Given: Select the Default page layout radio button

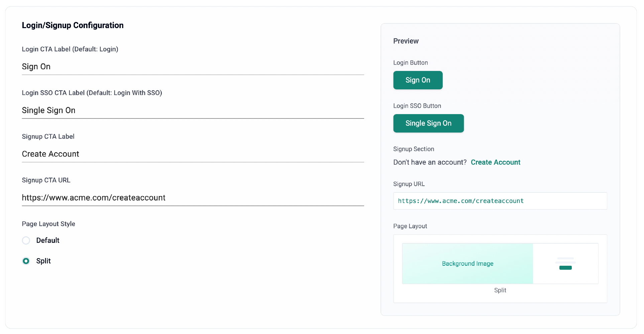Looking at the screenshot, I should [26, 241].
